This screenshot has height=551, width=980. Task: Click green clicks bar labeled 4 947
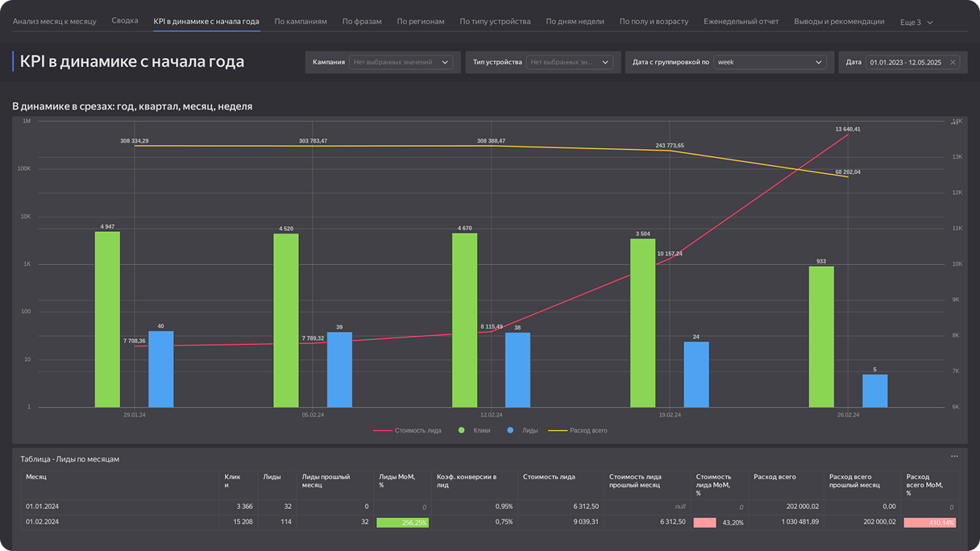click(107, 320)
